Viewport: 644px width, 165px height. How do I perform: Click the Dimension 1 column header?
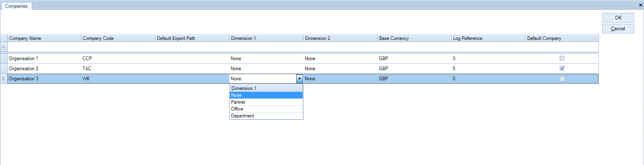266,38
